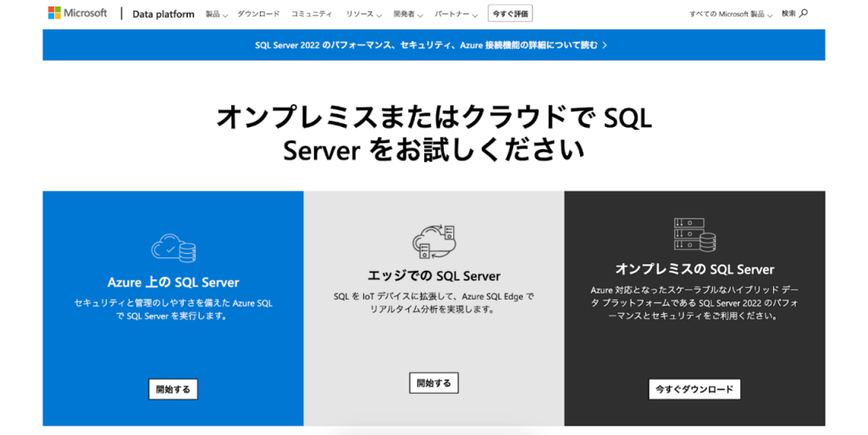Click the オンプレミスの SQL Server heading

[694, 269]
